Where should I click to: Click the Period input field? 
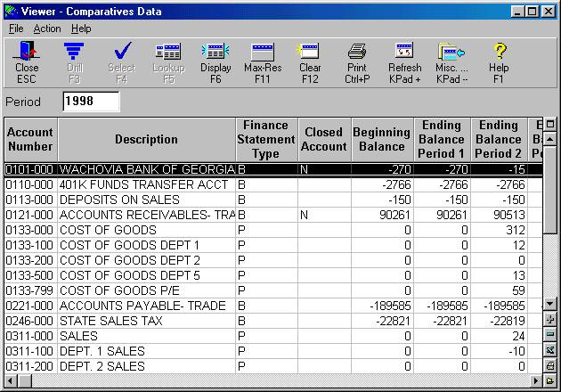pos(91,102)
